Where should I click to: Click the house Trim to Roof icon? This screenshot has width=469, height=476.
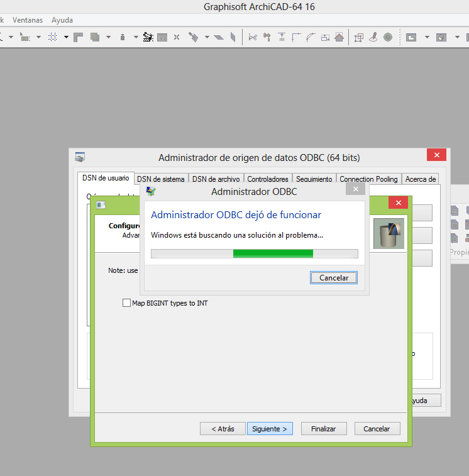point(339,37)
